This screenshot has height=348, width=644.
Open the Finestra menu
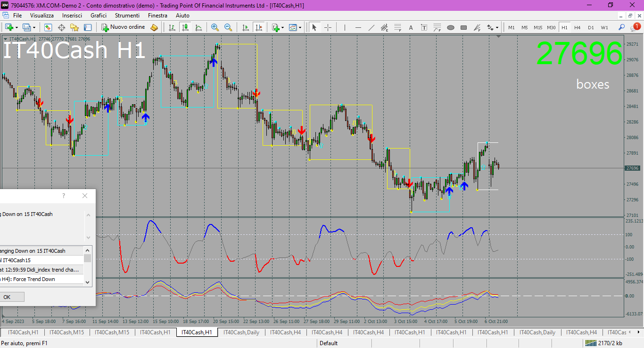click(x=157, y=16)
